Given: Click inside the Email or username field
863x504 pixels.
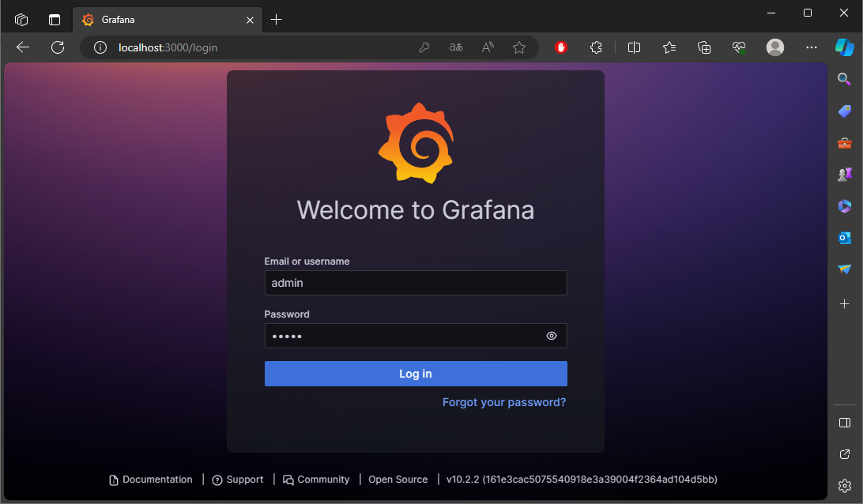Looking at the screenshot, I should (x=416, y=283).
